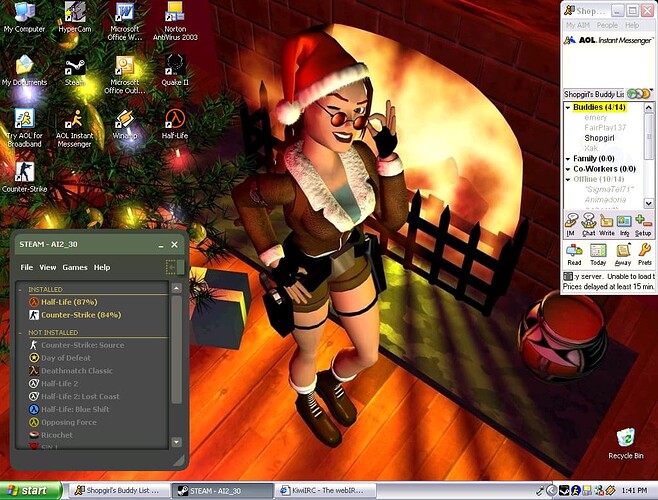Open the My AIM menu
This screenshot has width=658, height=500.
[577, 25]
